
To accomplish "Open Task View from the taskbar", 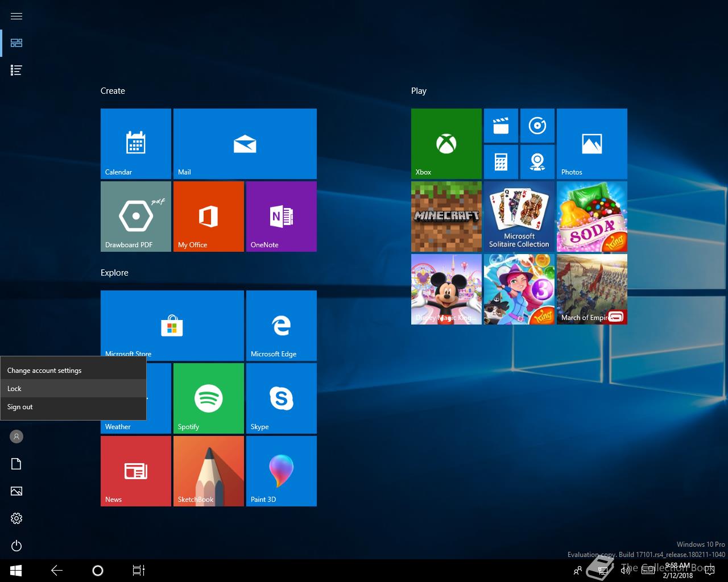I will 139,571.
